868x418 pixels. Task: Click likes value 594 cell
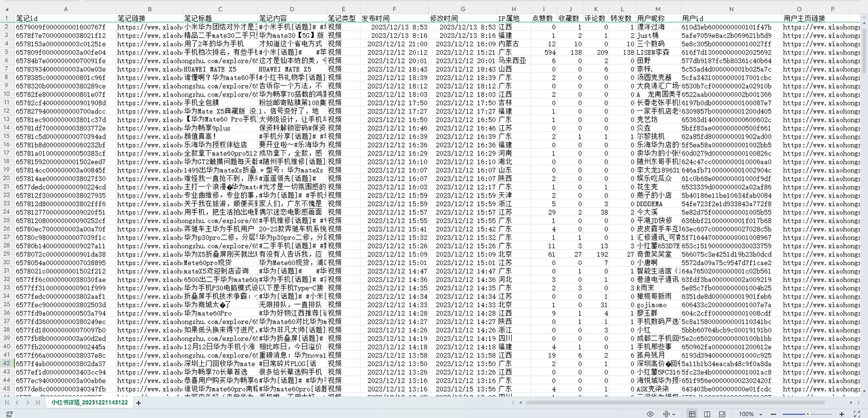click(x=544, y=52)
